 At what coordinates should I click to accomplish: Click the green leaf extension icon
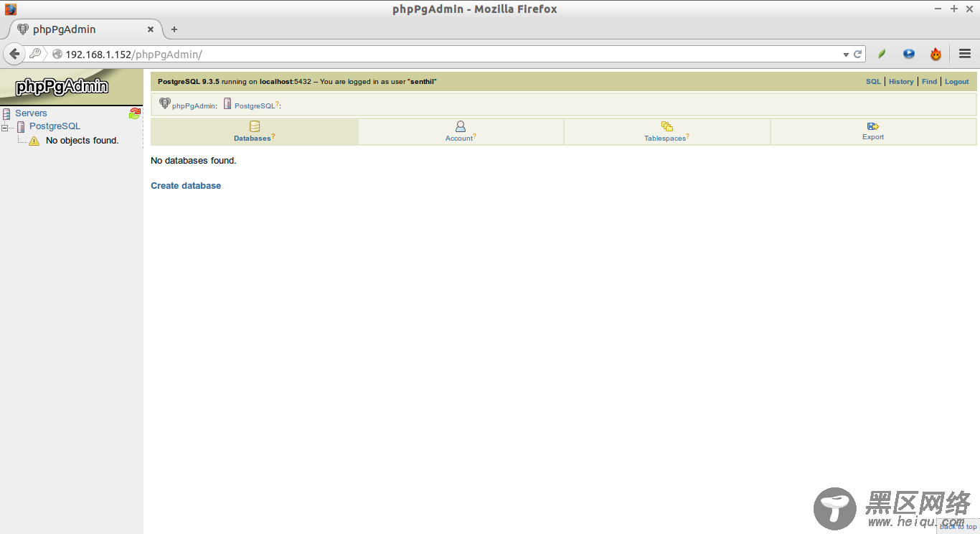[882, 54]
